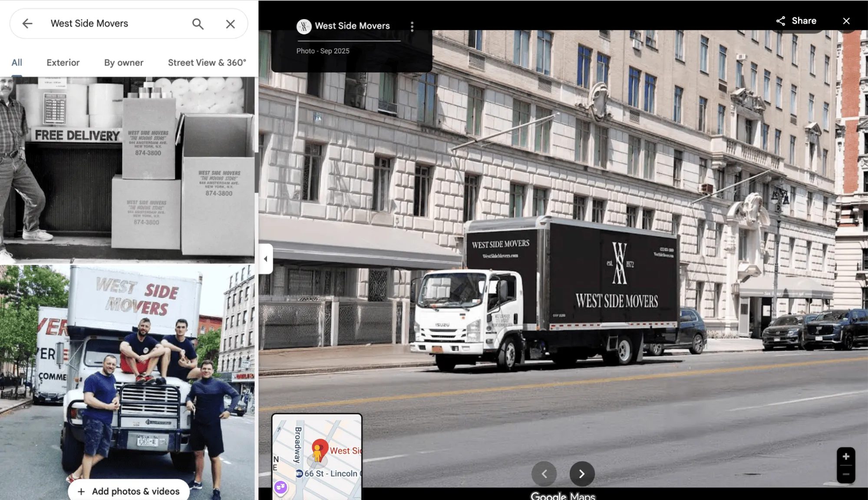Clear the search with the X icon
Viewport: 868px width, 500px height.
click(230, 23)
